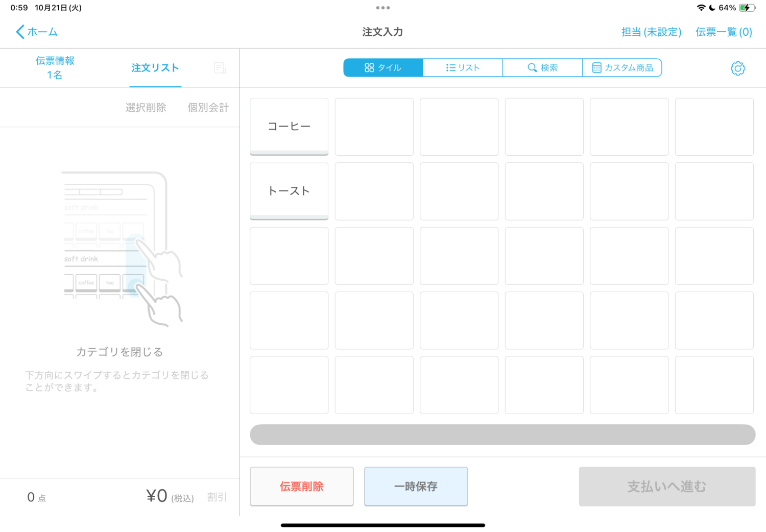Viewport: 766px width, 532px height.
Task: Tap 割引 discount next to the total
Action: [217, 497]
